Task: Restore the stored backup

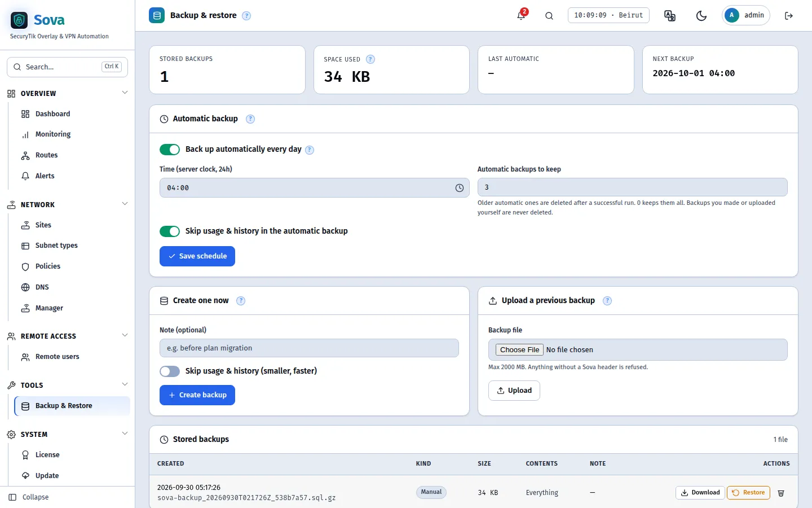Action: pyautogui.click(x=749, y=493)
